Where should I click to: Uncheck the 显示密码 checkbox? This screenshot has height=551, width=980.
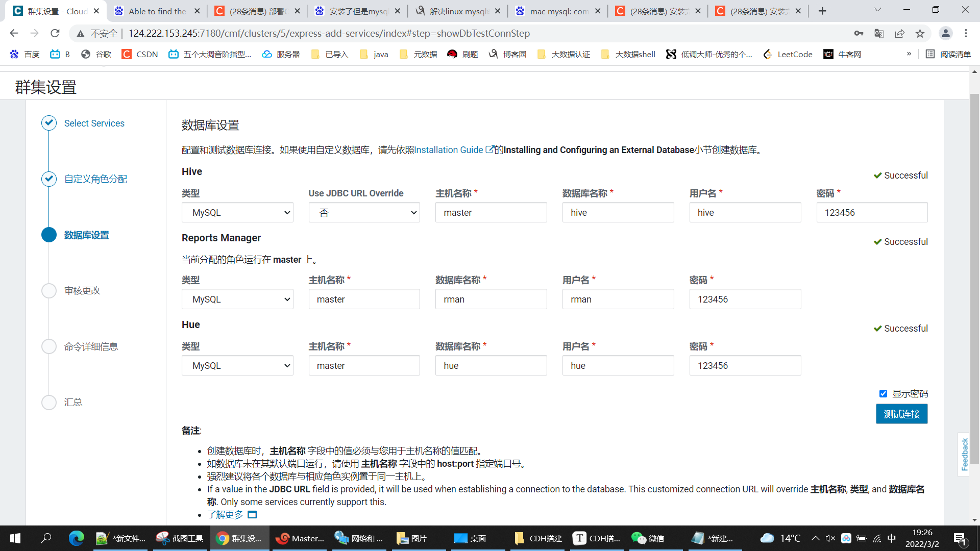(883, 393)
